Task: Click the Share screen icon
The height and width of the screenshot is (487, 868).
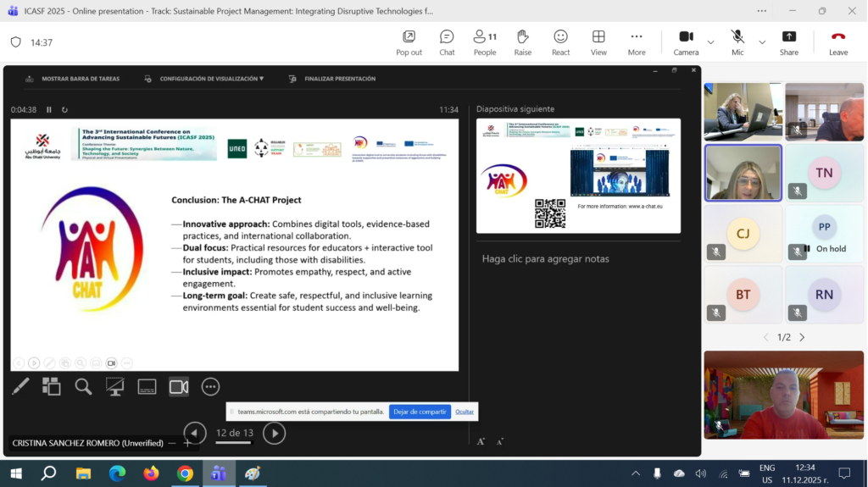Action: click(x=788, y=42)
